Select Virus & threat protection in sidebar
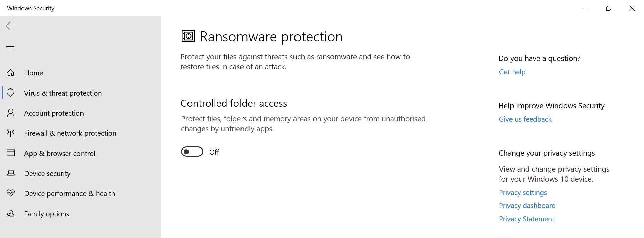This screenshot has width=644, height=238. pyautogui.click(x=63, y=93)
